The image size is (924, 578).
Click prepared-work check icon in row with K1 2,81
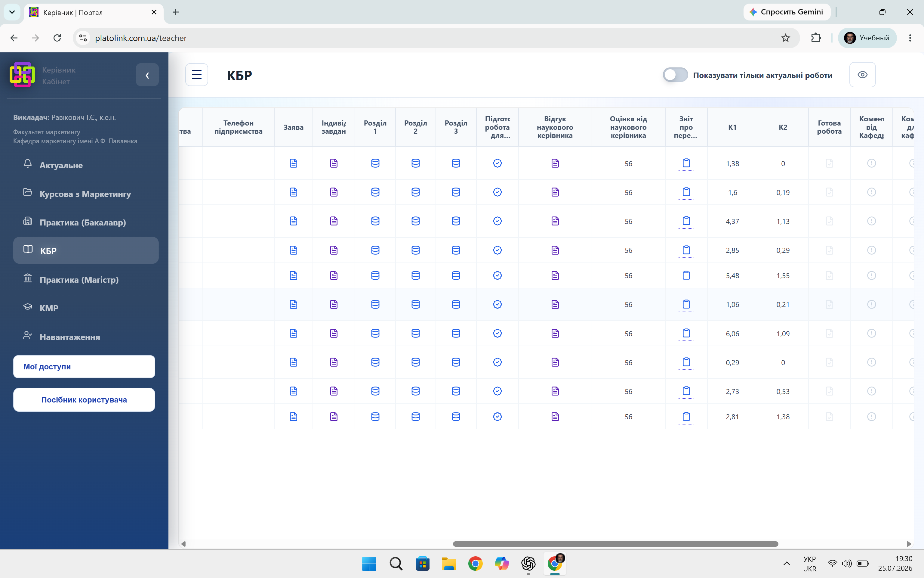[x=497, y=417]
